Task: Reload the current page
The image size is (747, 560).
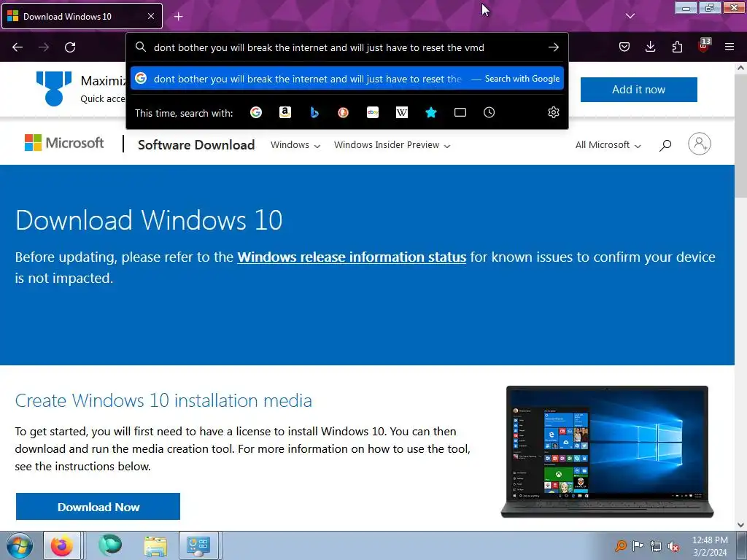Action: pos(70,47)
